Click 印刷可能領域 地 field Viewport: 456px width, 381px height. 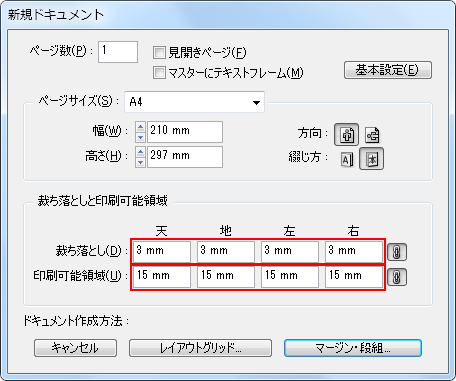(x=226, y=277)
